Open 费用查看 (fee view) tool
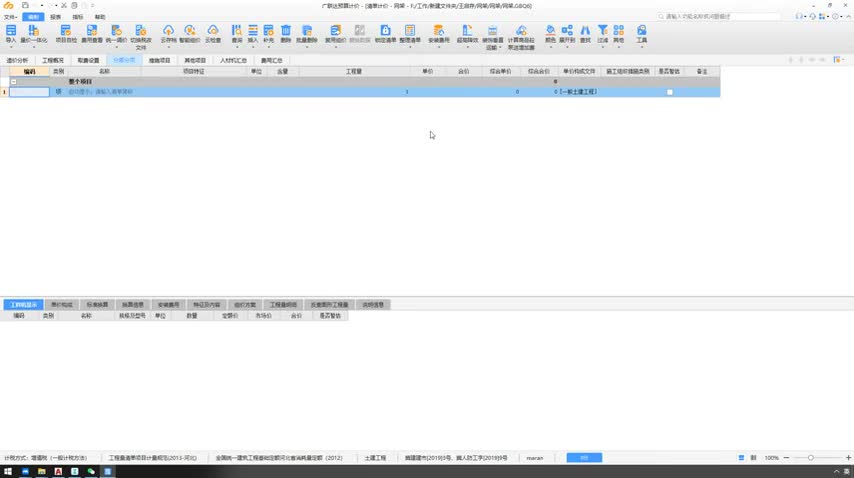The height and width of the screenshot is (478, 854). coord(92,34)
